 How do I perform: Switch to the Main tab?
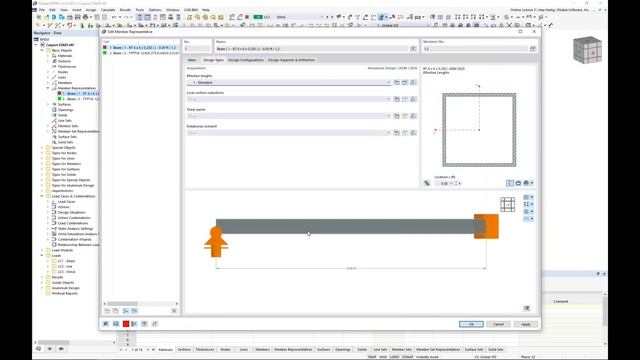pos(192,60)
